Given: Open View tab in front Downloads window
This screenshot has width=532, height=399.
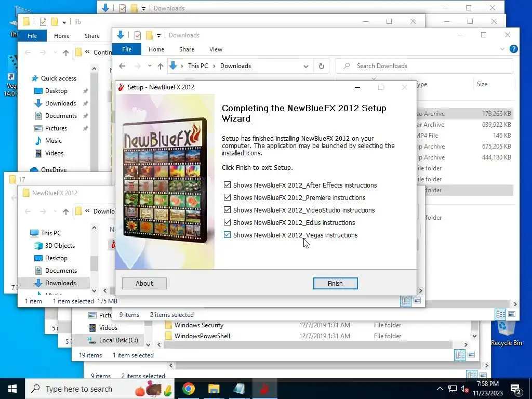Looking at the screenshot, I should click(x=216, y=49).
